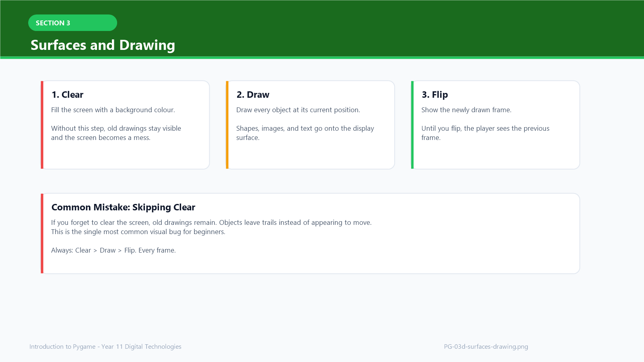Screen dimensions: 644x362
Task: Click the 'Shapes, images, and text' paragraph
Action: (305, 133)
